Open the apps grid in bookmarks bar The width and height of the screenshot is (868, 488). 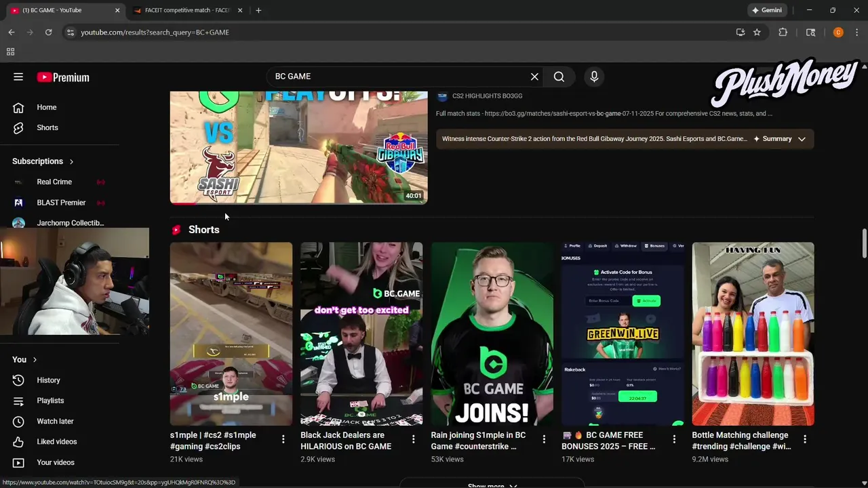coord(10,52)
